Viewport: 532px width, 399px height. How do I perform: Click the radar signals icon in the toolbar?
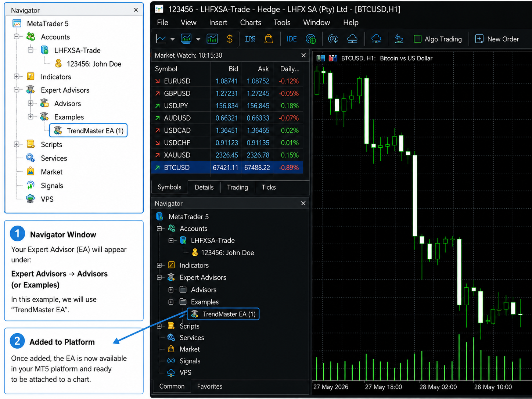click(333, 39)
